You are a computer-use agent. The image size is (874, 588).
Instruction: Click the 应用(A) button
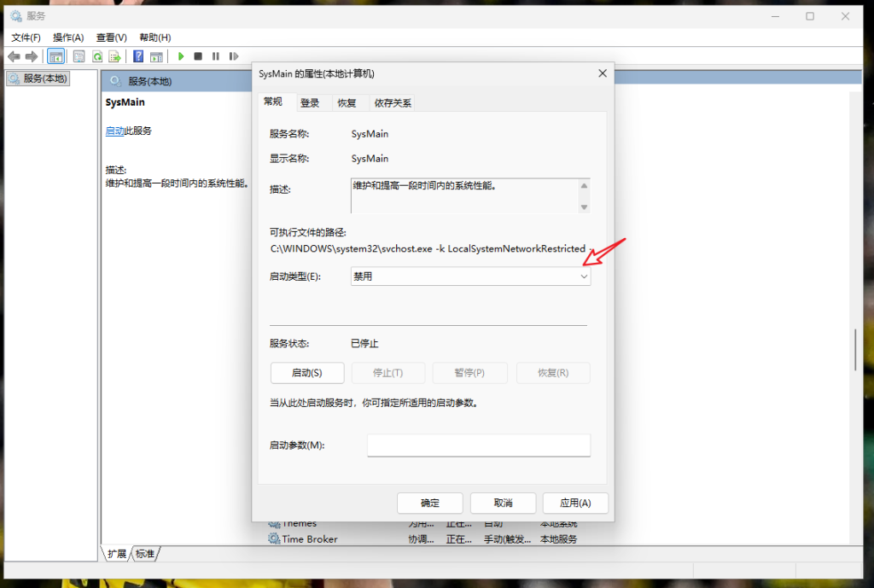575,504
